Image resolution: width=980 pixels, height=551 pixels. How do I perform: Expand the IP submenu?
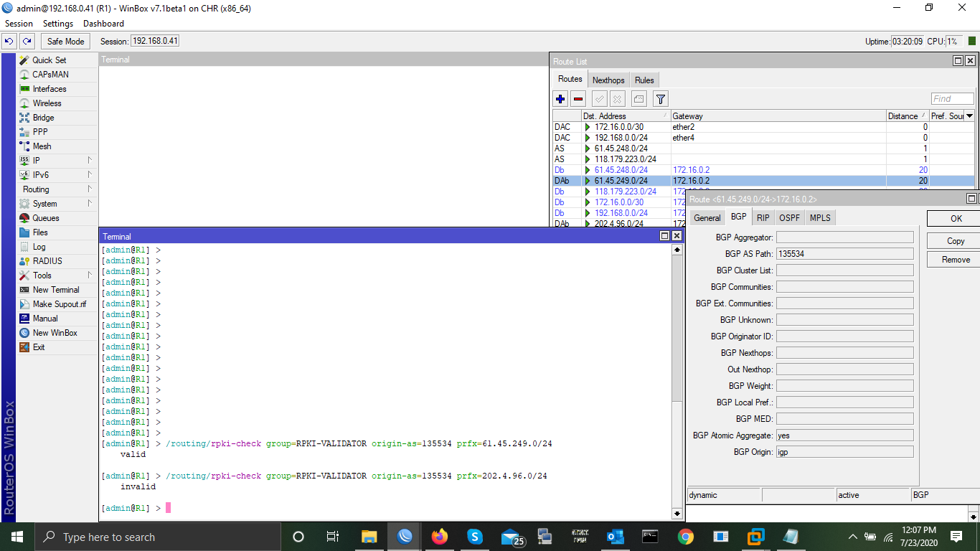90,161
